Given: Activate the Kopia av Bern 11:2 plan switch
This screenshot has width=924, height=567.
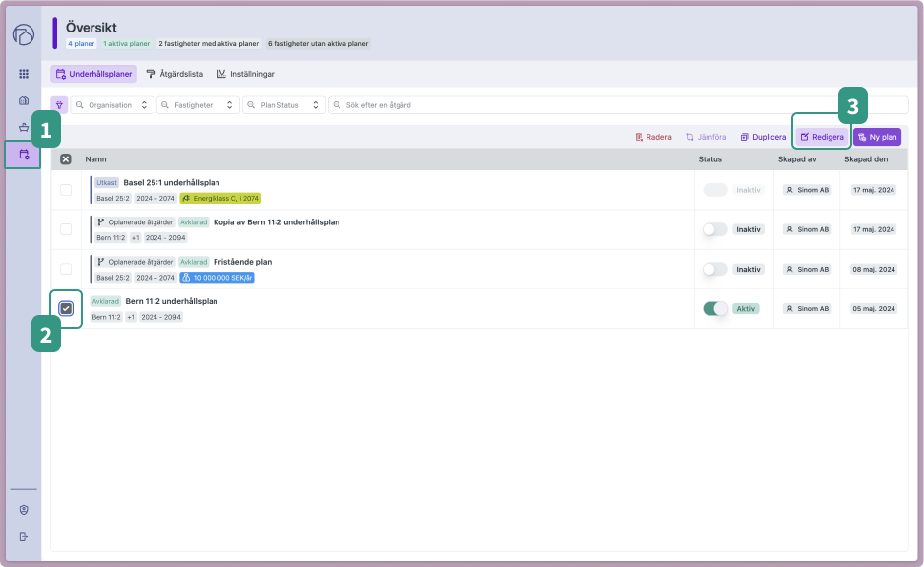Looking at the screenshot, I should click(715, 229).
